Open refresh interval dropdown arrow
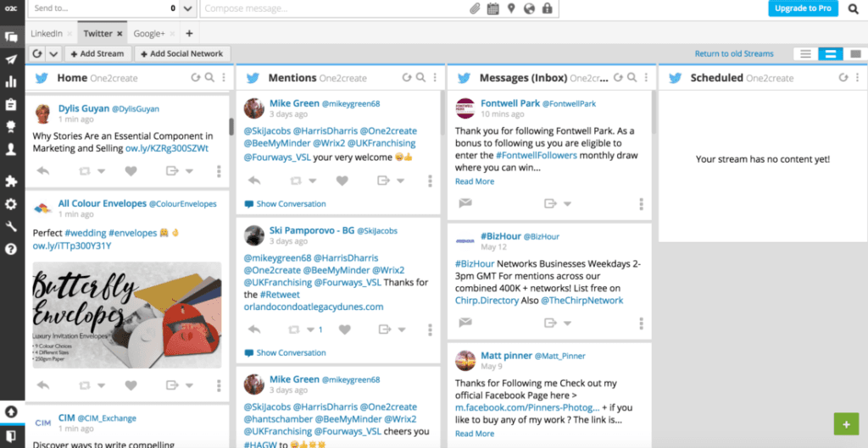 53,53
